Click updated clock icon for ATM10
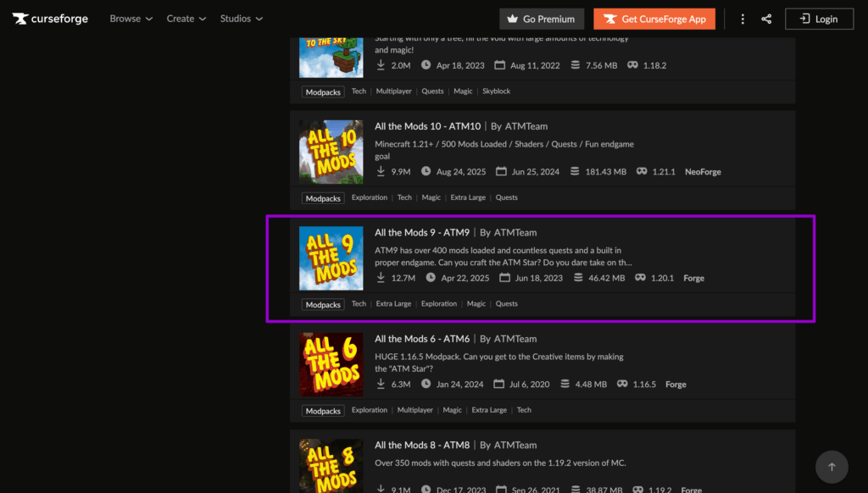Image resolution: width=868 pixels, height=493 pixels. click(426, 171)
